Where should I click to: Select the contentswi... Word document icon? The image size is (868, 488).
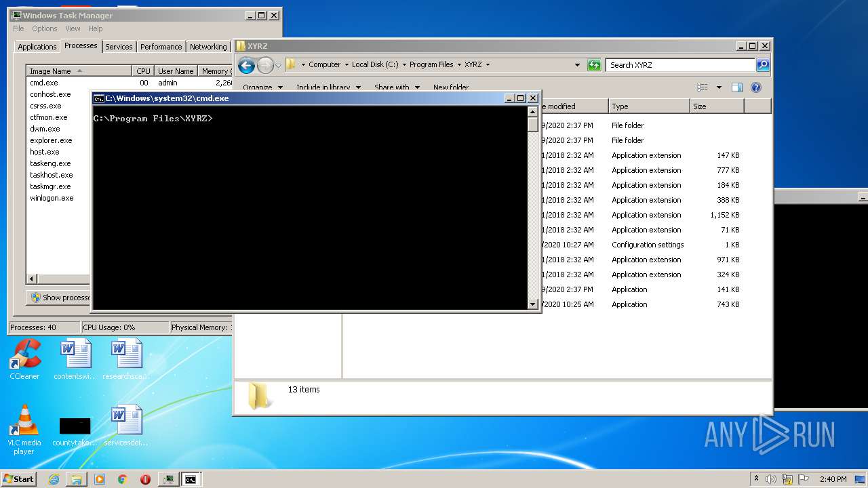[x=75, y=360]
